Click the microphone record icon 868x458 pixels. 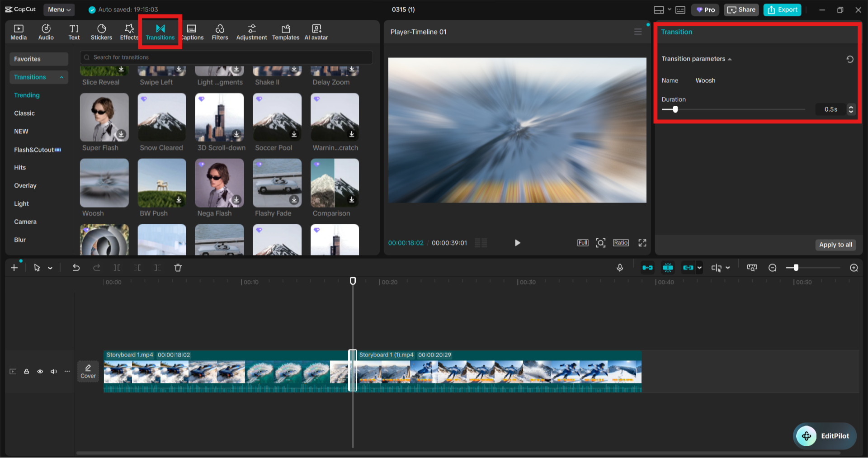[x=620, y=267]
